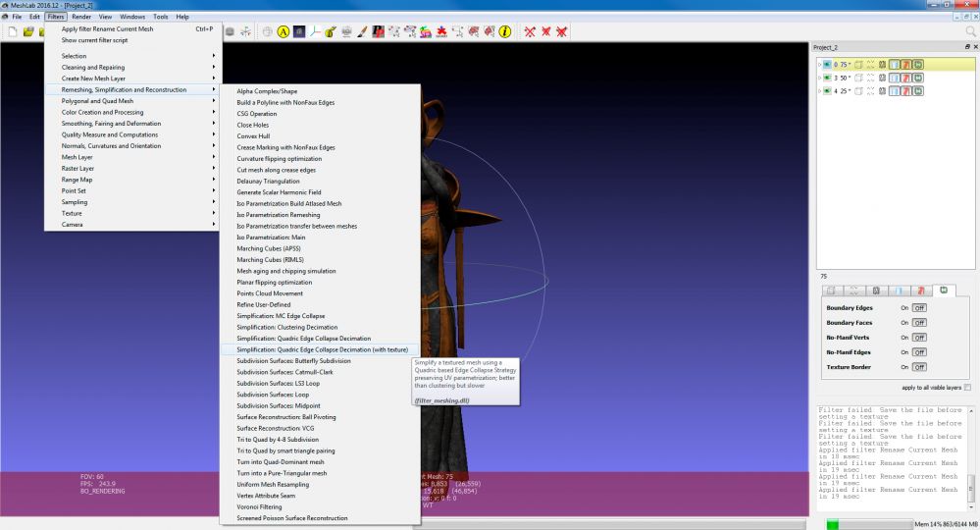
Task: Select Subdivision Surfaces: Catmull-Clark
Action: (320, 372)
